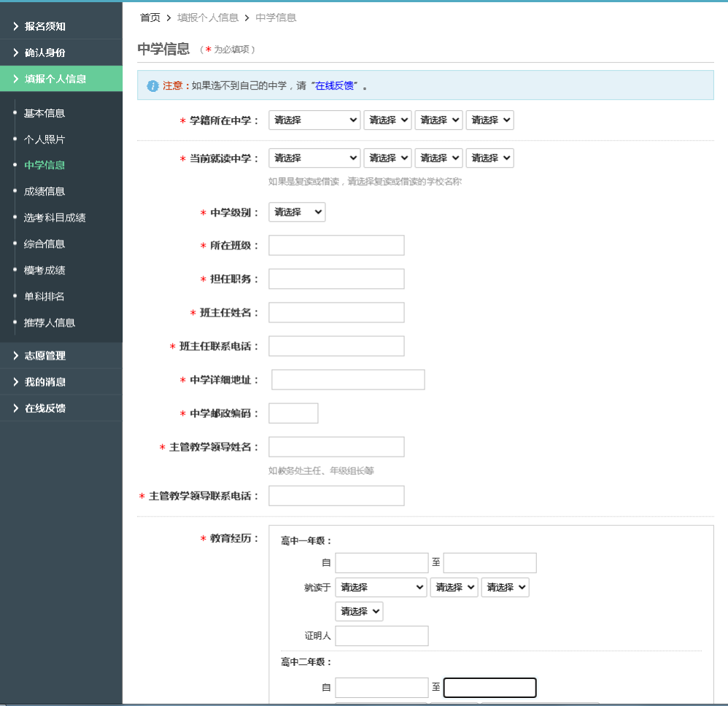Click the blue info icon in notice
Image resolution: width=728 pixels, height=706 pixels.
pos(152,86)
